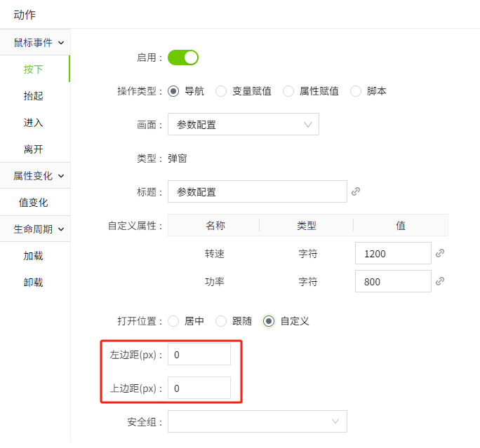Click the link icon beside the 转速 value

440,253
